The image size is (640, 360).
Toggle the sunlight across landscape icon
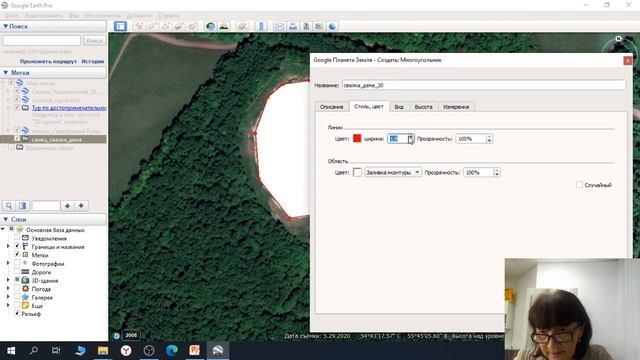pyautogui.click(x=224, y=27)
